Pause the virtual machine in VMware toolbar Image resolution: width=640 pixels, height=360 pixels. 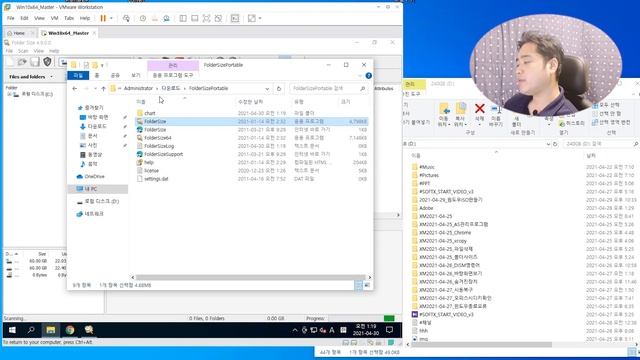(103, 18)
